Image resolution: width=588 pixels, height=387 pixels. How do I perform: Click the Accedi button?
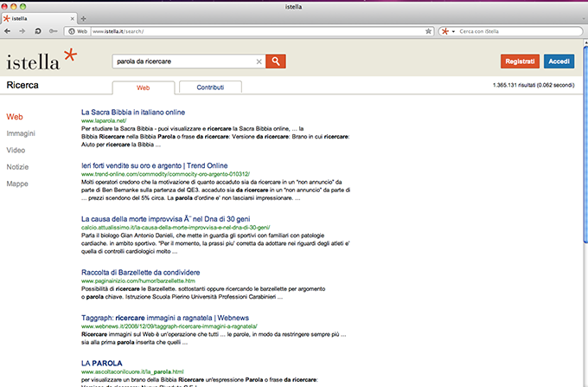559,61
